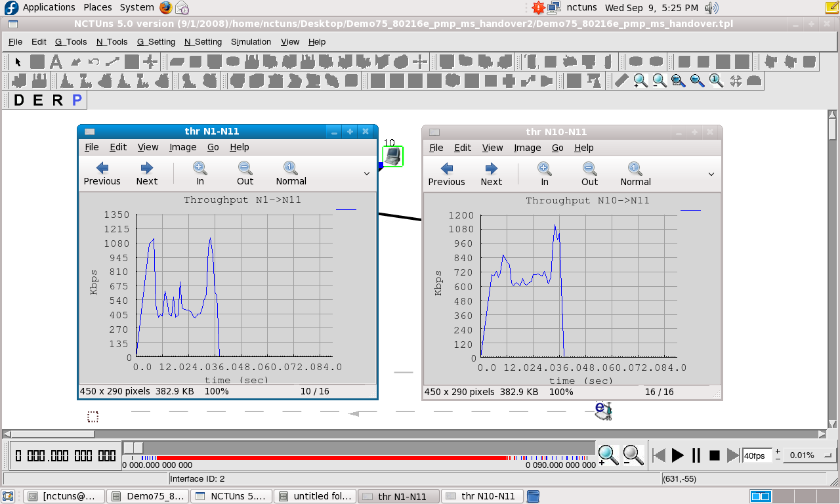Click the node icon near the dashed path
This screenshot has width=840, height=504.
coord(603,411)
